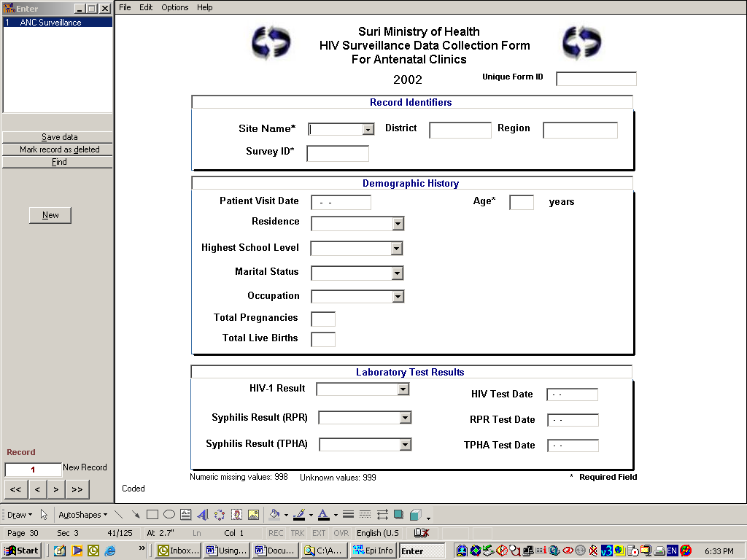Open the Windows Start menu
Viewport: 747px width, 560px height.
point(22,551)
